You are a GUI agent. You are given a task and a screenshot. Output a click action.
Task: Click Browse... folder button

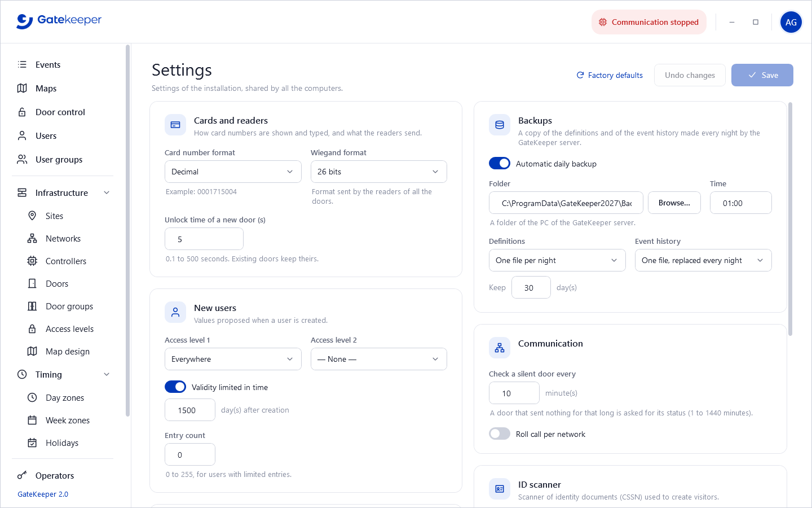[x=674, y=203]
